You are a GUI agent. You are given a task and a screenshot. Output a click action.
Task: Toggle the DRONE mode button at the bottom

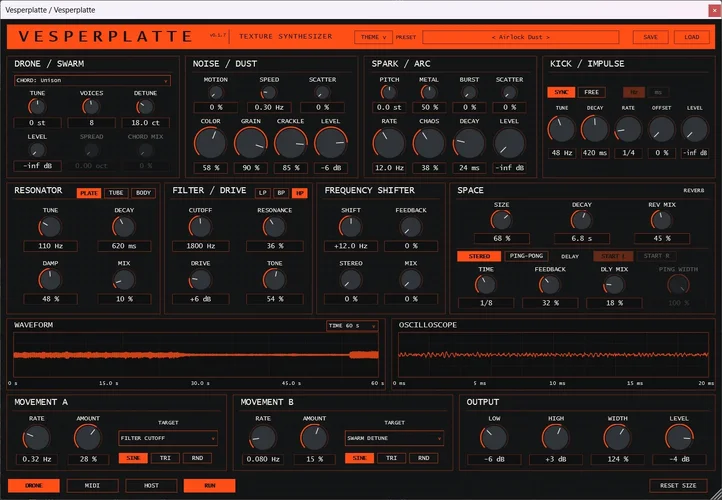[x=34, y=485]
